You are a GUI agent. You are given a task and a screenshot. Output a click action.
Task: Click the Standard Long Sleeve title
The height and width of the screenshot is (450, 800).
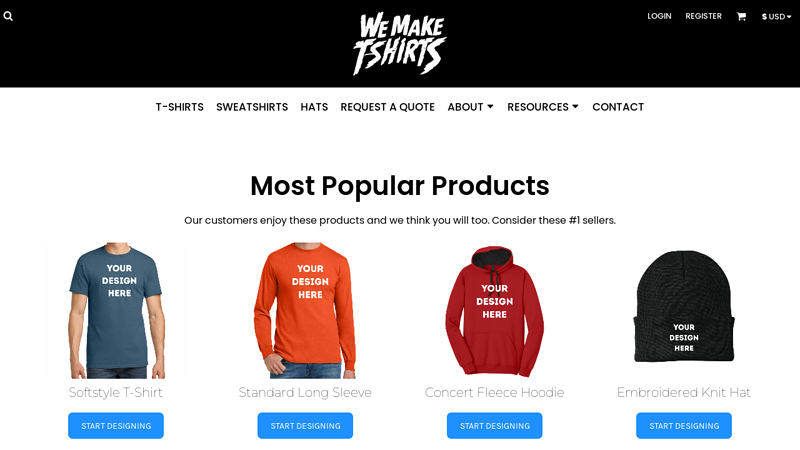(305, 392)
